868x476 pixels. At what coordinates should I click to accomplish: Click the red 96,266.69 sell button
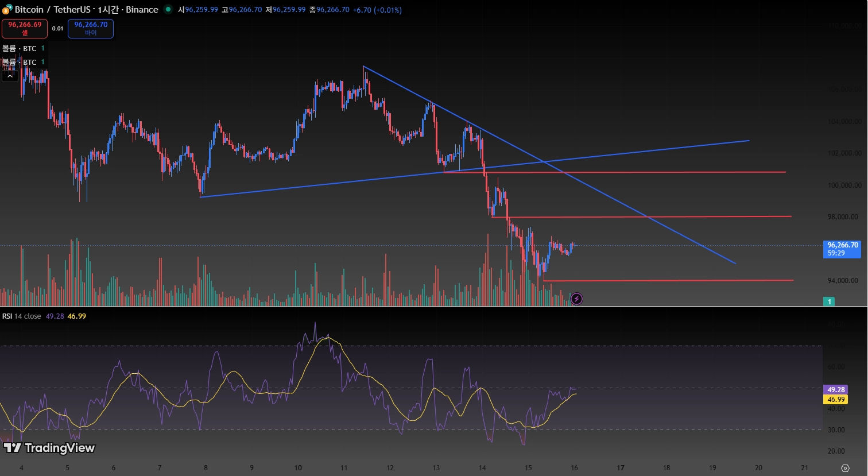[25, 28]
